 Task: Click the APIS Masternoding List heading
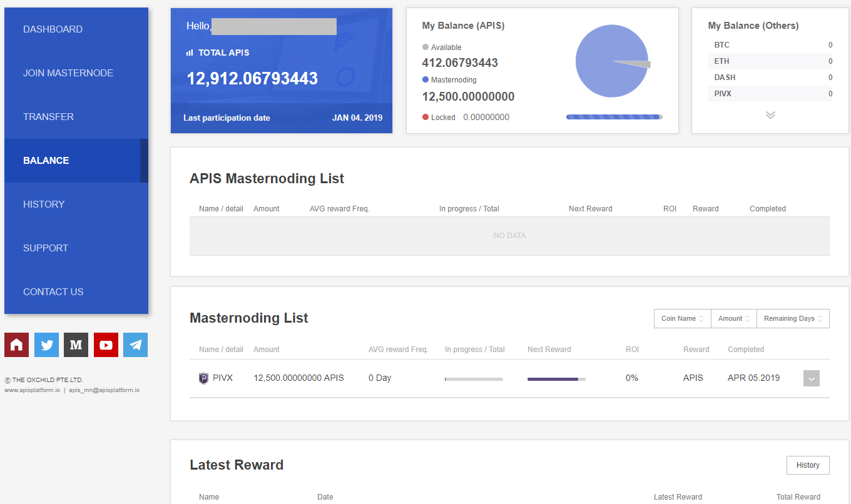(267, 179)
